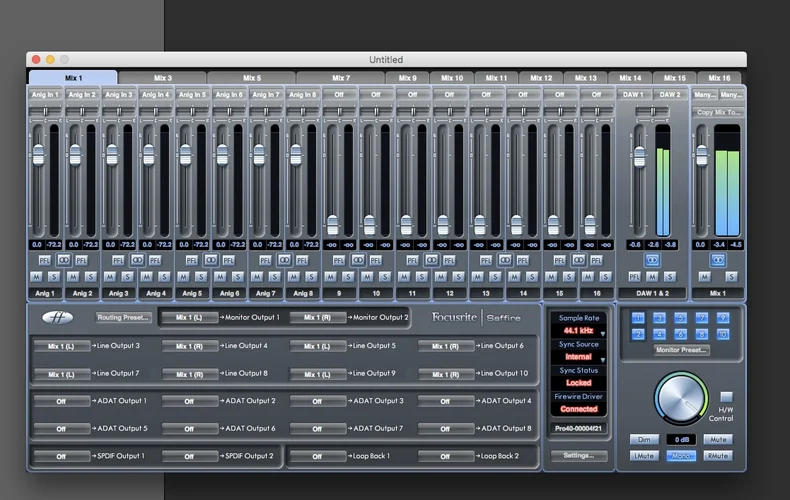The width and height of the screenshot is (790, 500).
Task: Click the Anlg 5 channel fader
Action: point(185,154)
